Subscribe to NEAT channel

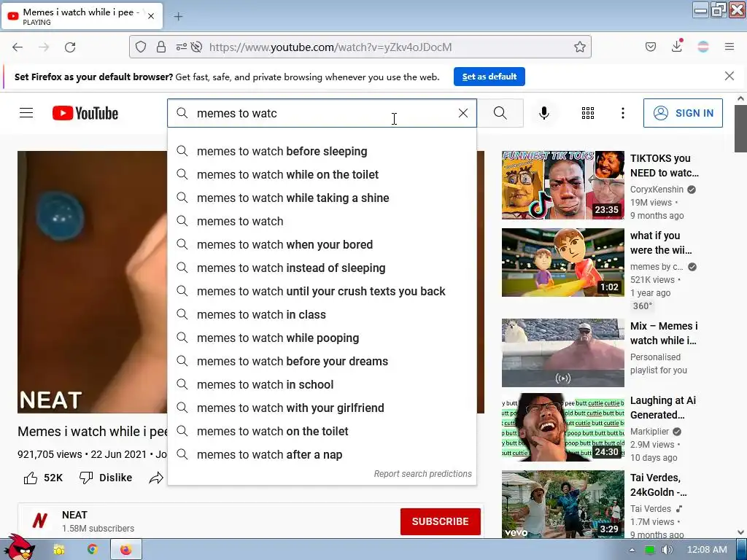pyautogui.click(x=440, y=521)
